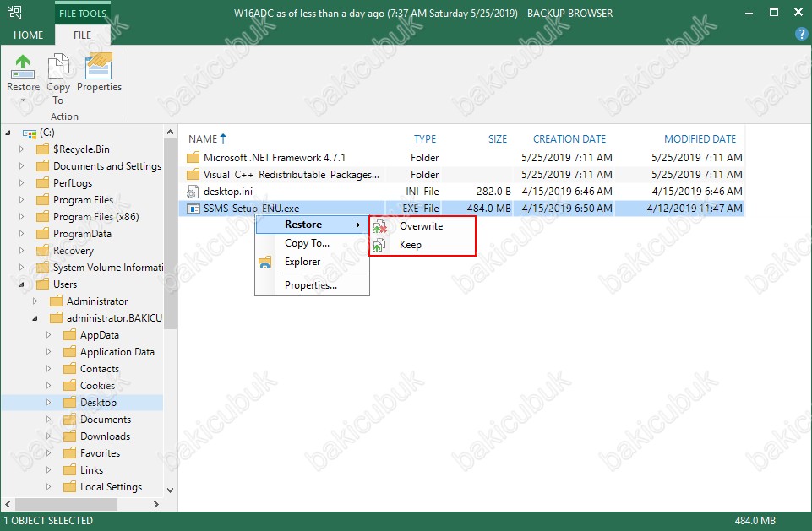The width and height of the screenshot is (812, 531).
Task: Click the Users folder icon
Action: [x=43, y=284]
